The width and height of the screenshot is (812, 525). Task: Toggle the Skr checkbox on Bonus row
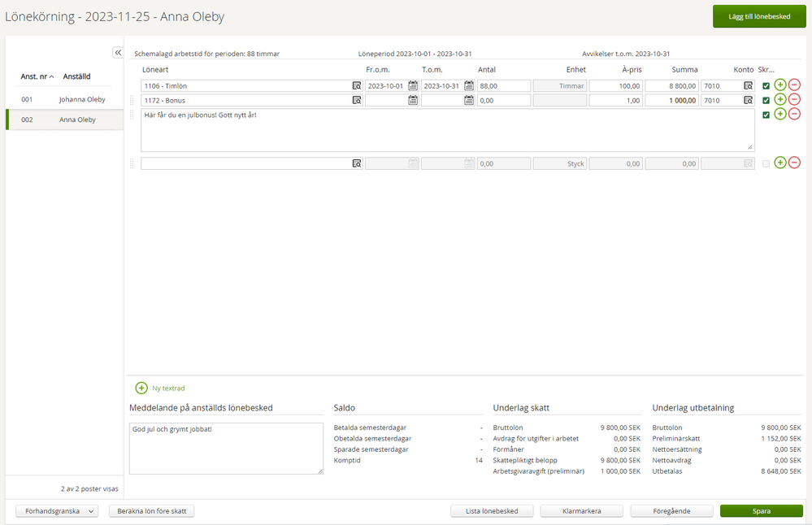[x=766, y=101]
